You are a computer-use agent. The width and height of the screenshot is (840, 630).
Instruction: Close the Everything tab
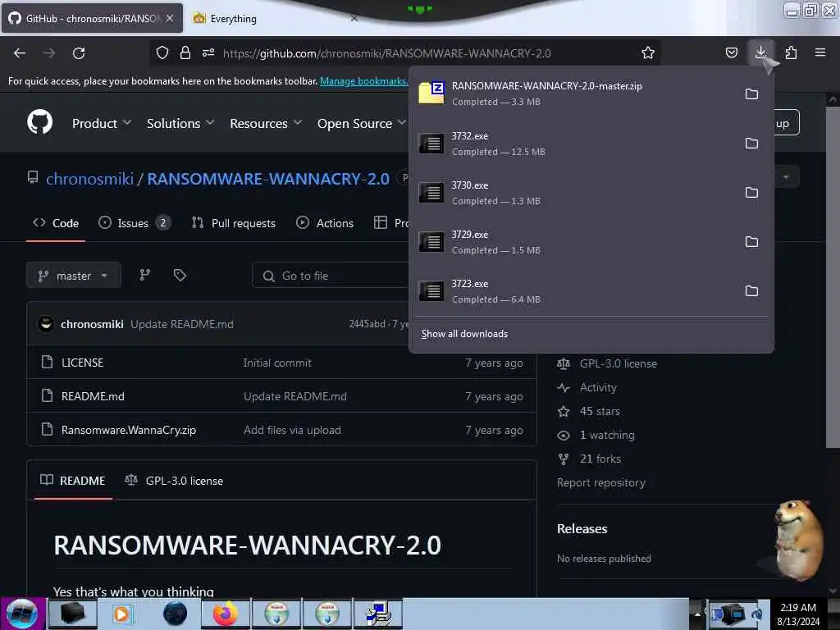pos(354,18)
